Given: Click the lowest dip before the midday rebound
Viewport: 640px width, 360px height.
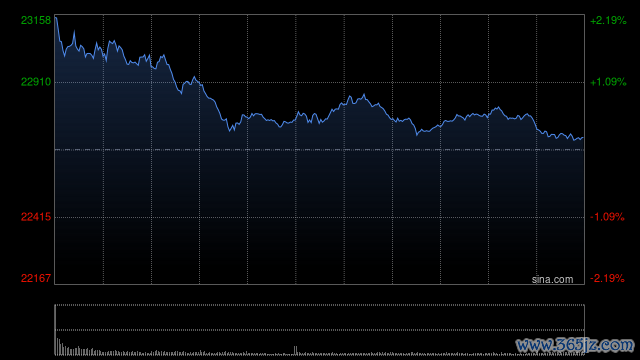Looking at the screenshot, I should pyautogui.click(x=231, y=131).
